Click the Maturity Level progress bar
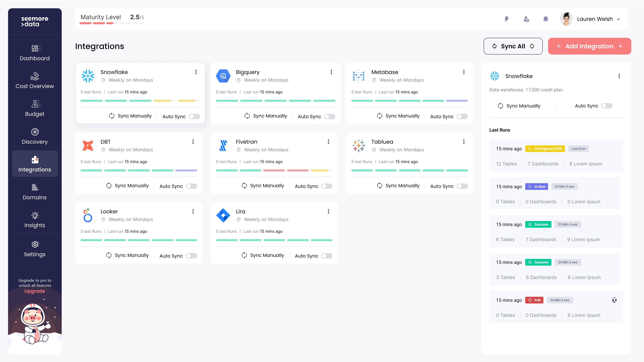 [112, 23]
